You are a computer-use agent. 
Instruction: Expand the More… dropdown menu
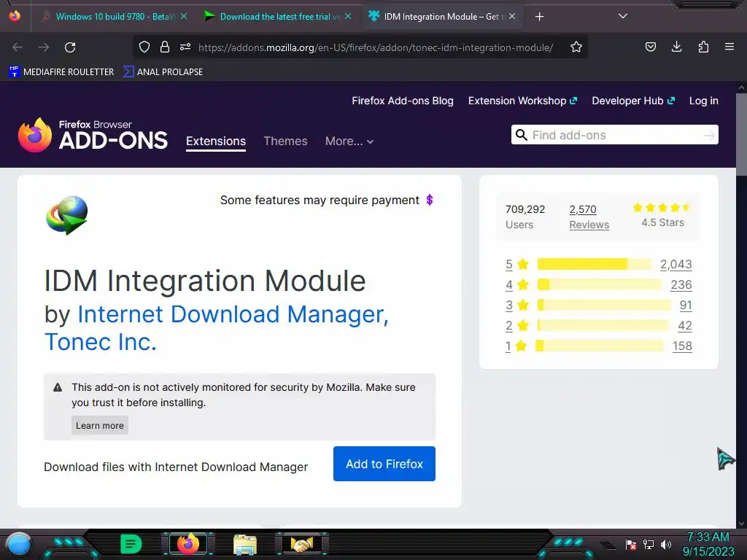pyautogui.click(x=349, y=141)
